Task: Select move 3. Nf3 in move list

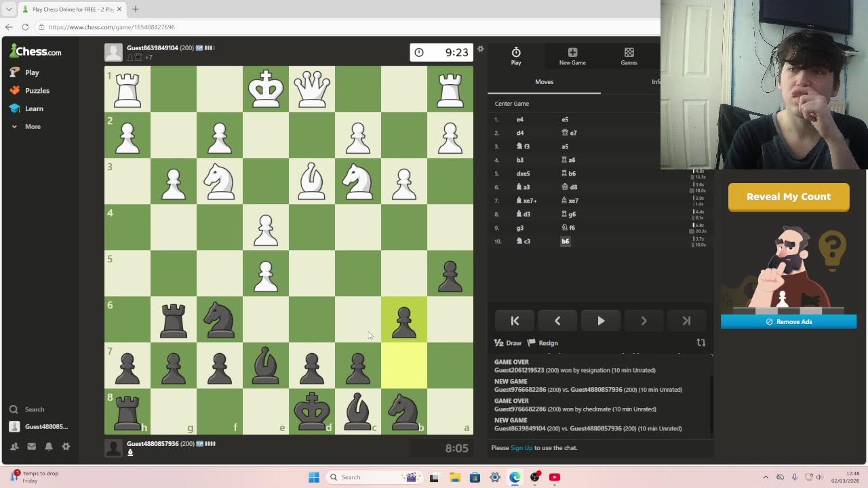Action: 523,146
